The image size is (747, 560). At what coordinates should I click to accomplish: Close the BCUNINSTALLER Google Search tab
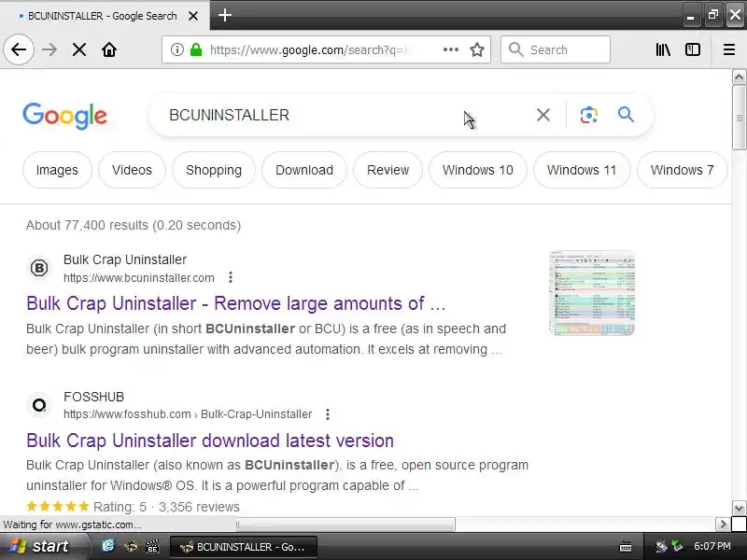tap(193, 16)
